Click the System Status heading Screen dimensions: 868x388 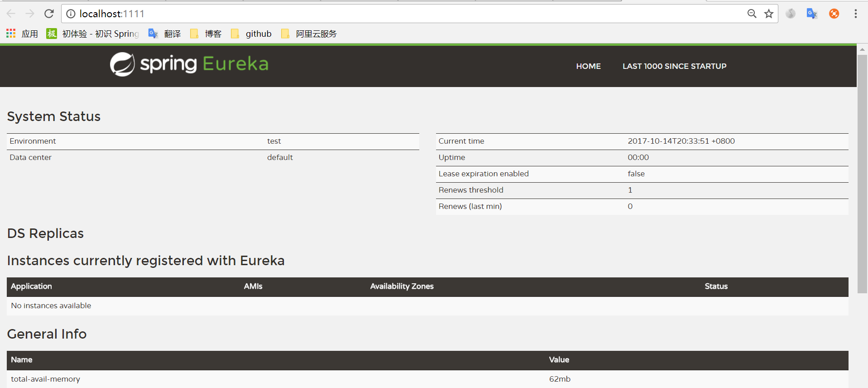coord(54,116)
